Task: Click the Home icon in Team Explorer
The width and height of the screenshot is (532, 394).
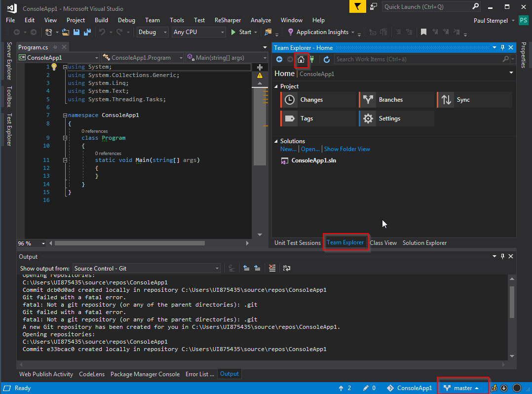Action: pos(301,60)
